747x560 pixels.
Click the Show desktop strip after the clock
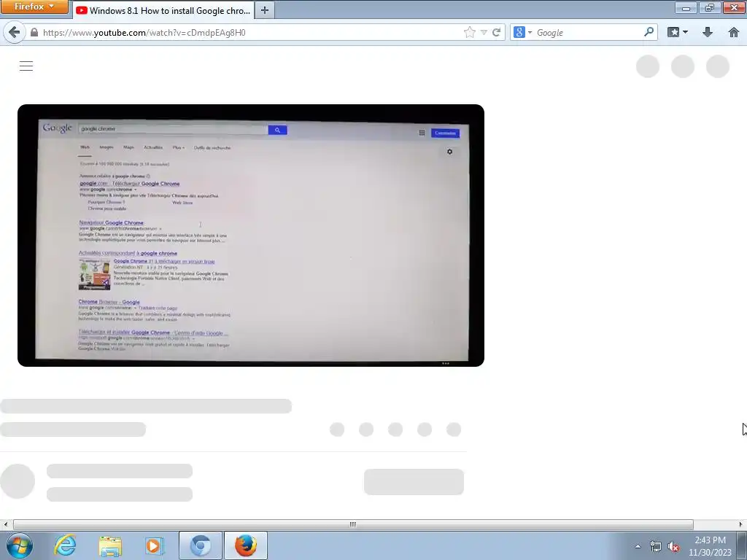click(x=742, y=545)
